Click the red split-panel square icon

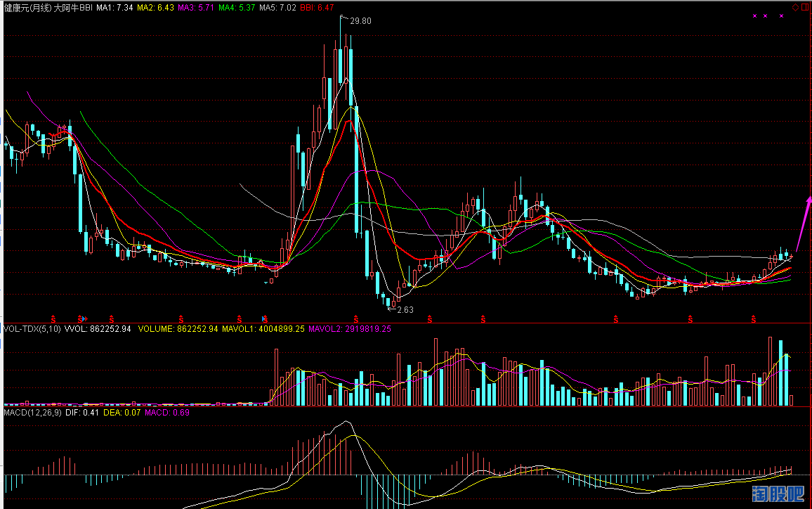[x=805, y=7]
